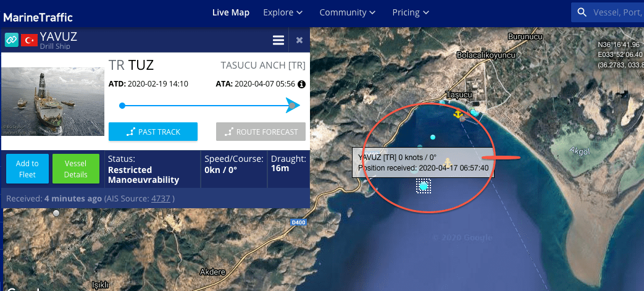Select the yellow anchor icon near Taşucu
The image size is (644, 291).
pos(457,114)
